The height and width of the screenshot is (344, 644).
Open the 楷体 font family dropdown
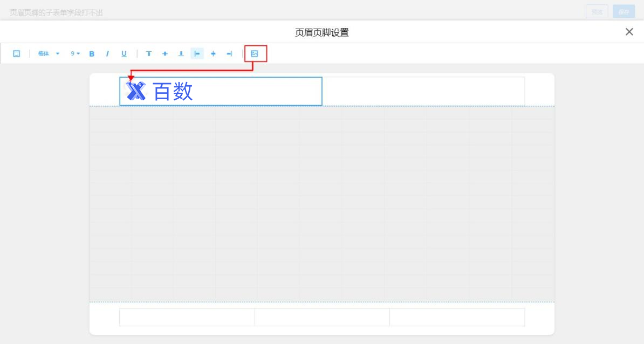point(49,53)
